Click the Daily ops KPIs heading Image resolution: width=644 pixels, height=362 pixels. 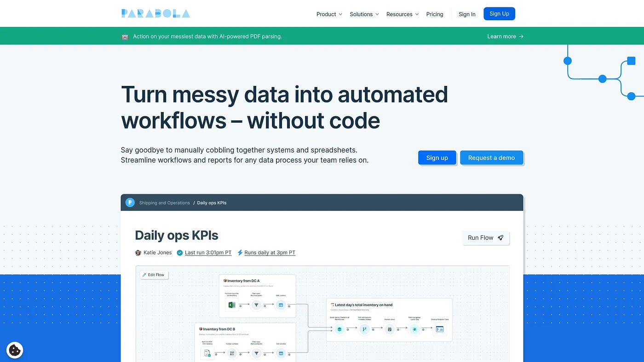(x=177, y=236)
